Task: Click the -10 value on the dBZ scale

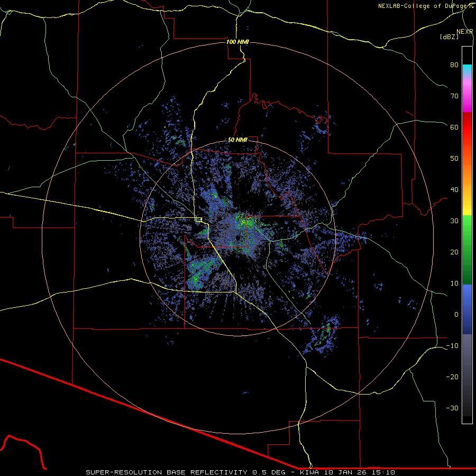Action: (x=452, y=346)
